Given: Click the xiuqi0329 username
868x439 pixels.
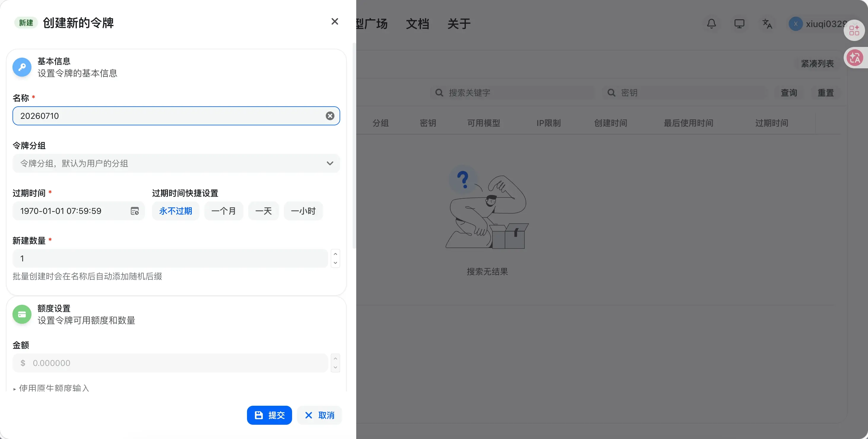Looking at the screenshot, I should point(826,24).
